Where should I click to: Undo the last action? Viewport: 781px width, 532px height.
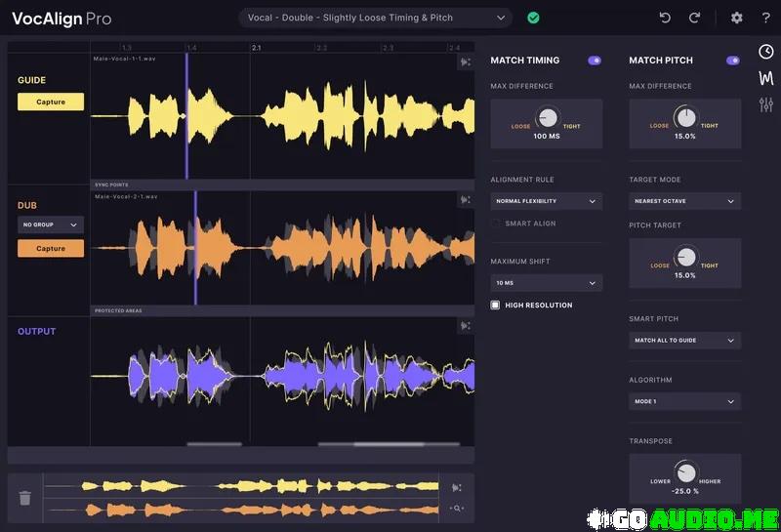[665, 18]
